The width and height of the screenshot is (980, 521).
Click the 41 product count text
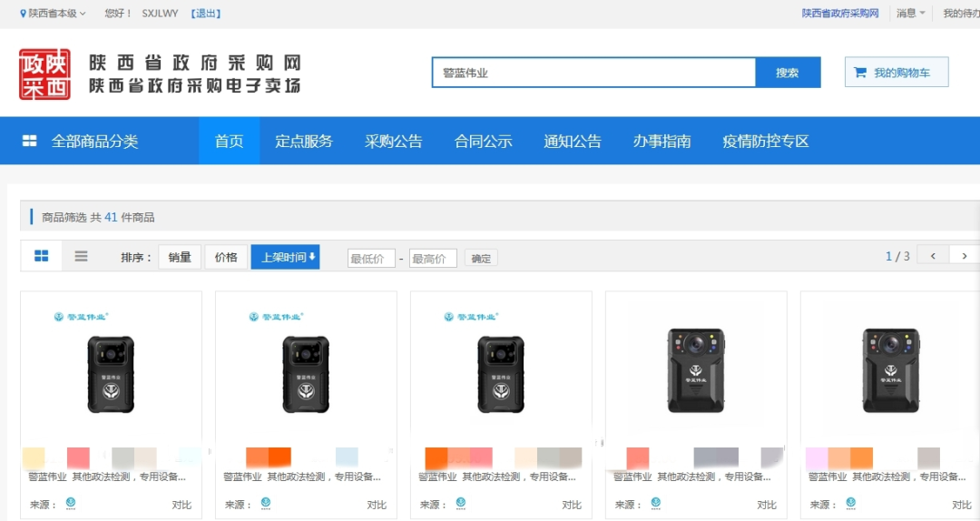tap(111, 217)
